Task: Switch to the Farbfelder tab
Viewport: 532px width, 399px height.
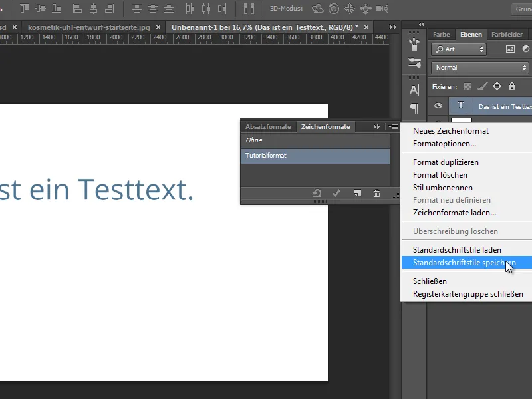Action: (507, 35)
